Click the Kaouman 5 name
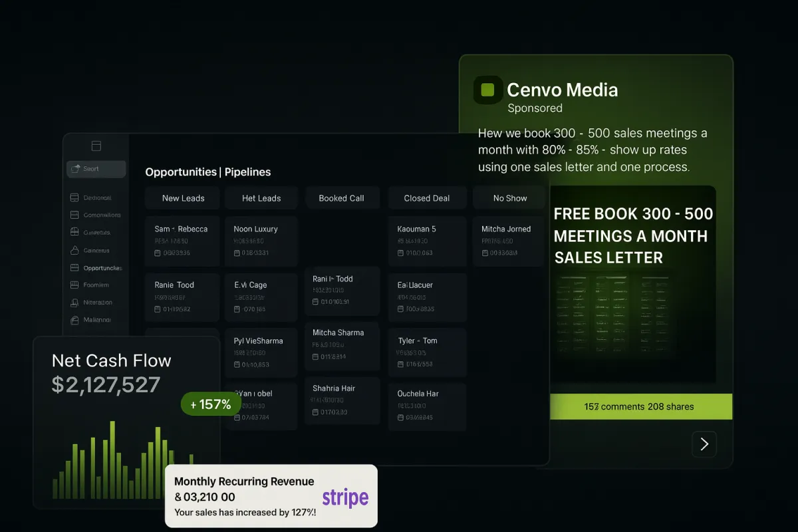The width and height of the screenshot is (798, 532). [417, 229]
